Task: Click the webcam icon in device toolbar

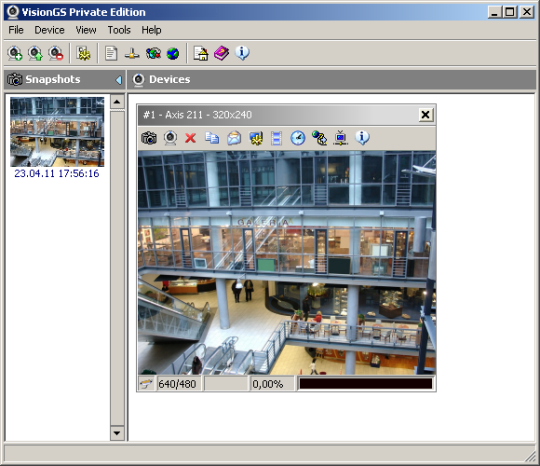Action: 170,138
